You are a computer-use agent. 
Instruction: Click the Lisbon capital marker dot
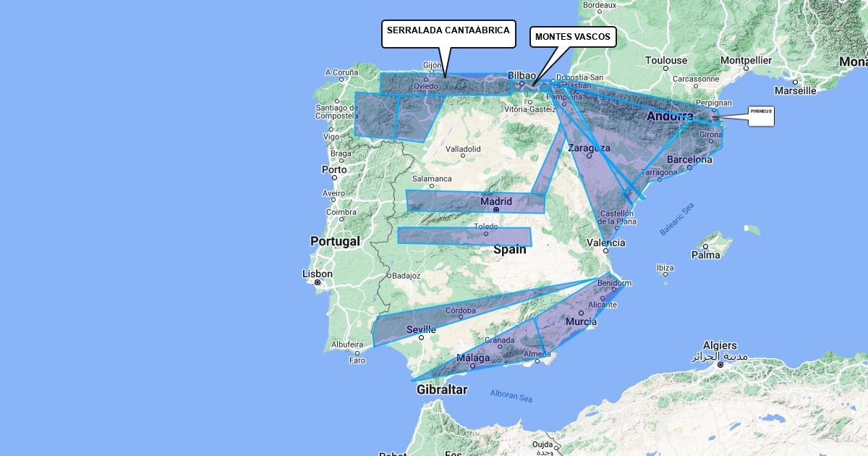coord(318,282)
